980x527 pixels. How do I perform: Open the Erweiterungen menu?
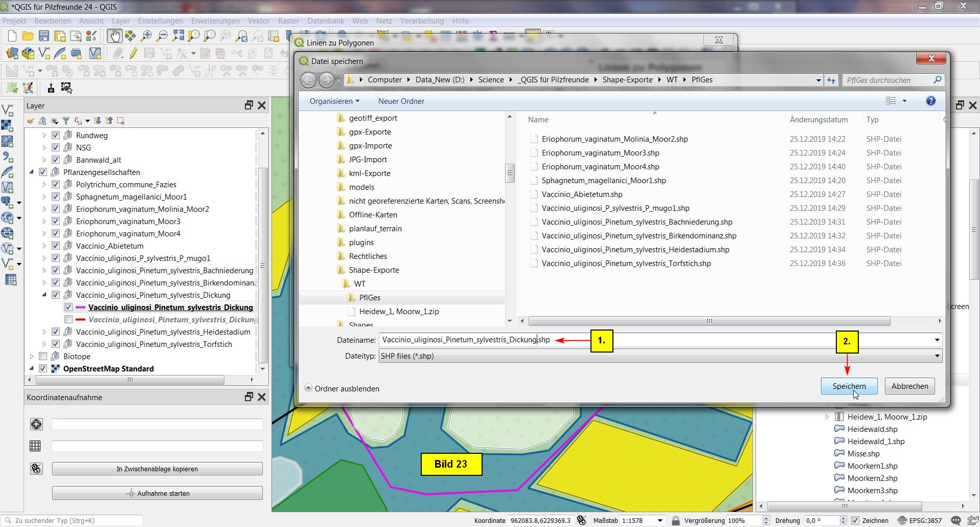click(215, 21)
